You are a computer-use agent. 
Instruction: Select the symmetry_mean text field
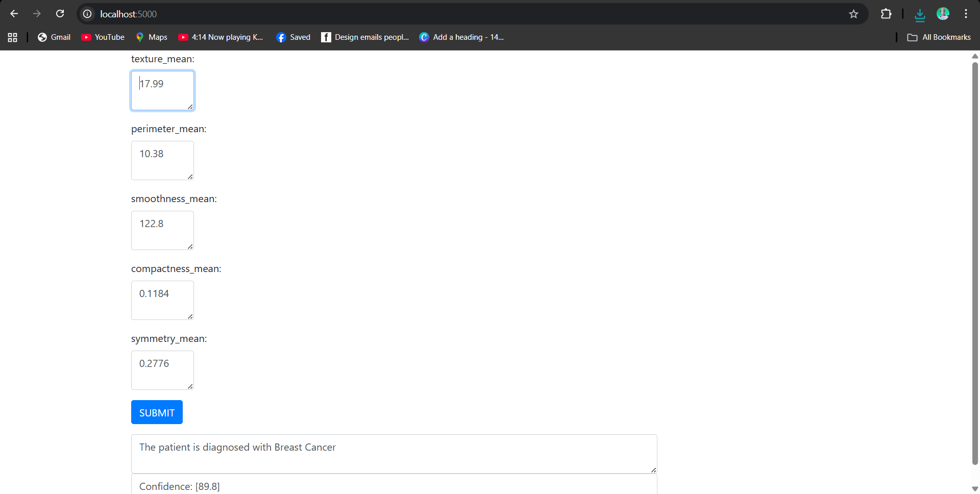coord(162,370)
